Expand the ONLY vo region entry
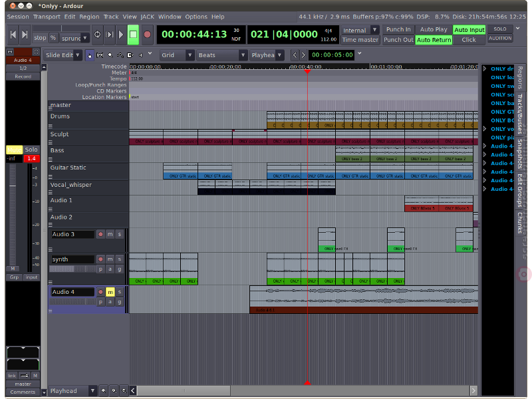 (x=485, y=129)
